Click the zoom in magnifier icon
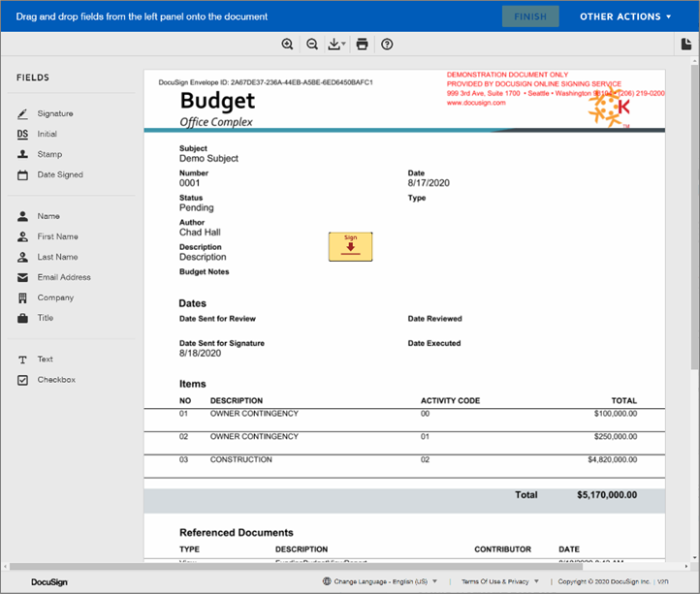The height and width of the screenshot is (594, 700). tap(287, 45)
